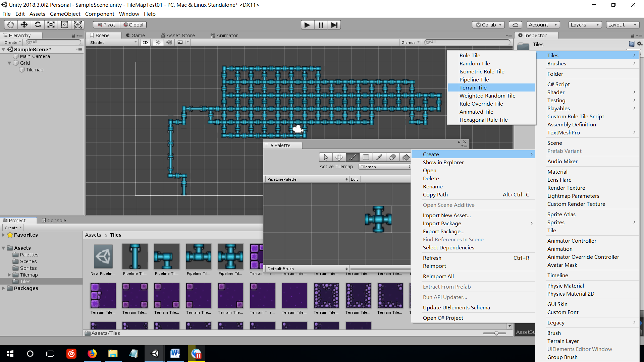The height and width of the screenshot is (362, 644).
Task: Pick the flood fill bucket tool in Tile Palette
Action: click(406, 157)
